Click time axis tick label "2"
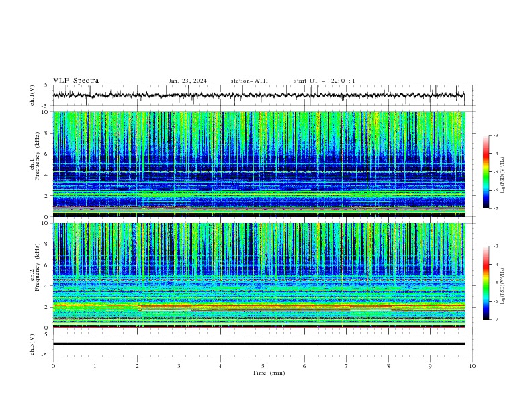 pyautogui.click(x=137, y=366)
